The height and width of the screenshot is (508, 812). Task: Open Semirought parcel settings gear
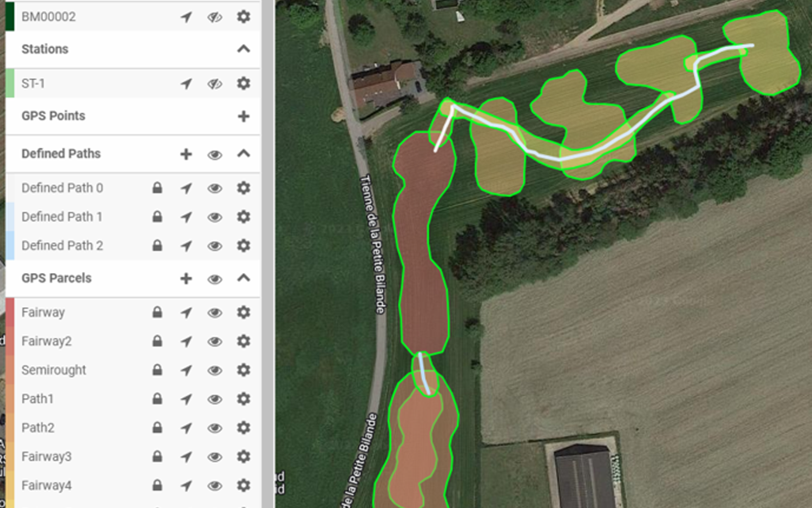tap(244, 370)
